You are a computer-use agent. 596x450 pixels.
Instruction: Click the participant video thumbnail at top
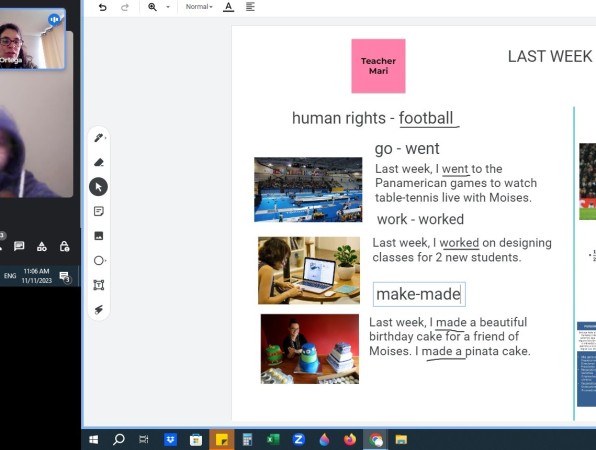coord(32,39)
